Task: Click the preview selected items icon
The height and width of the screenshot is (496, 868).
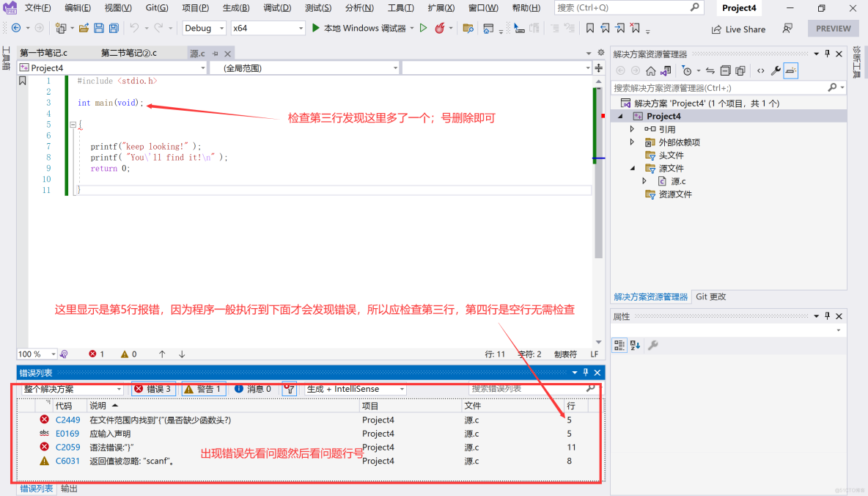Action: click(x=790, y=70)
